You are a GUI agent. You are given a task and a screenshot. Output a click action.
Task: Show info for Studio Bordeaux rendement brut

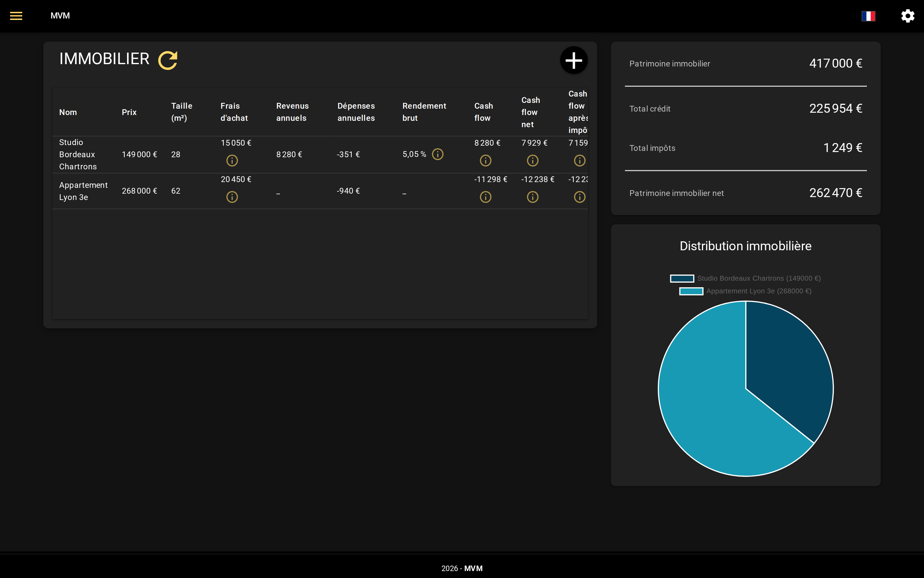point(437,154)
